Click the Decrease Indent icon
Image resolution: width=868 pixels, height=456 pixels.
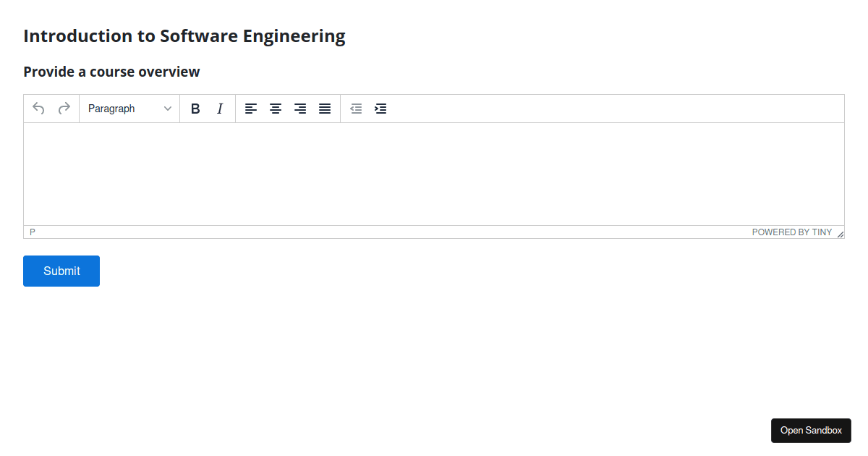pyautogui.click(x=356, y=108)
